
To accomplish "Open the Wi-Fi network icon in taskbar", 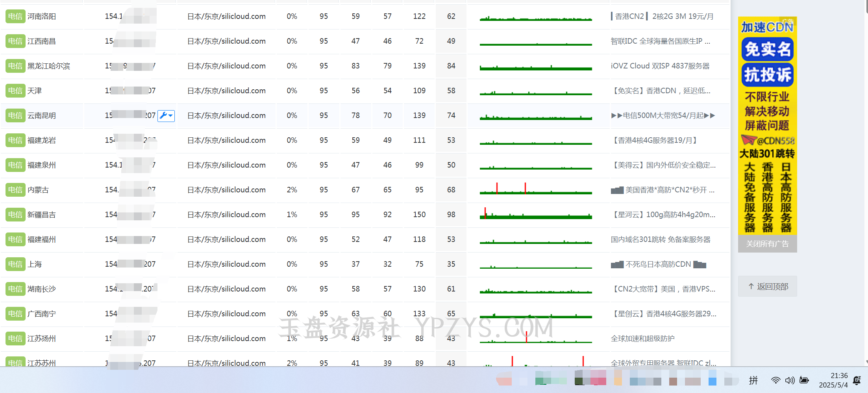I will (x=775, y=380).
